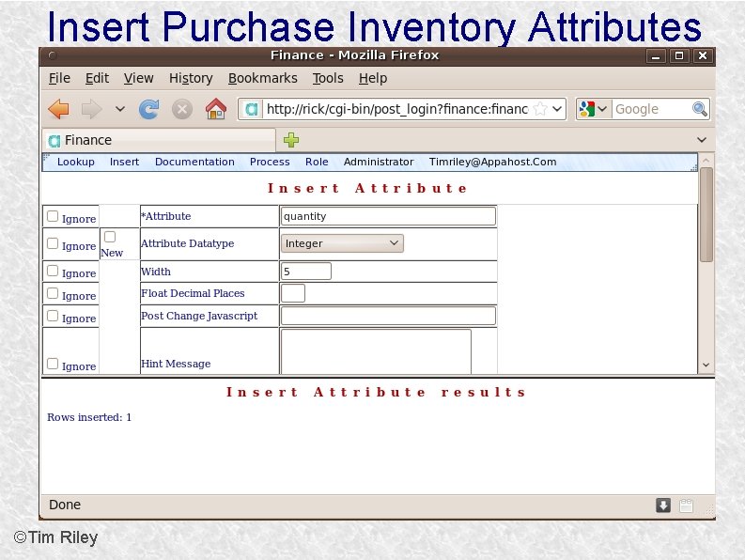
Task: Click the Timriley@Appahost.Com menu item
Action: pos(492,162)
